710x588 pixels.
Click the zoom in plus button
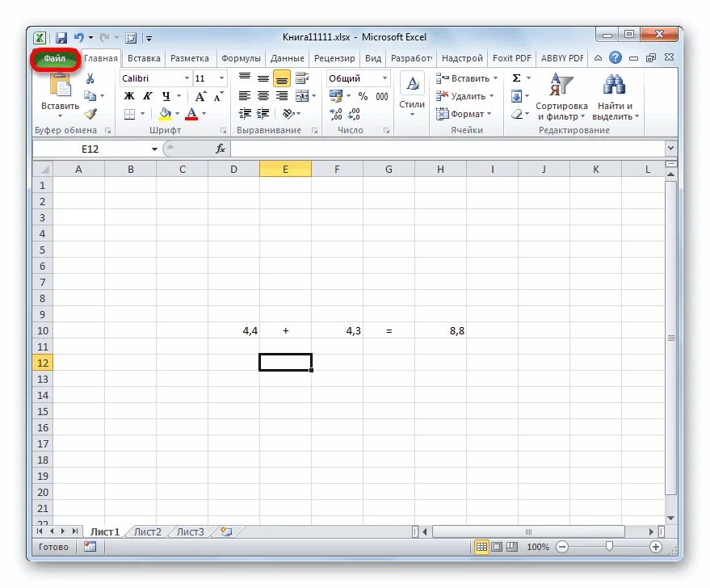[x=656, y=547]
